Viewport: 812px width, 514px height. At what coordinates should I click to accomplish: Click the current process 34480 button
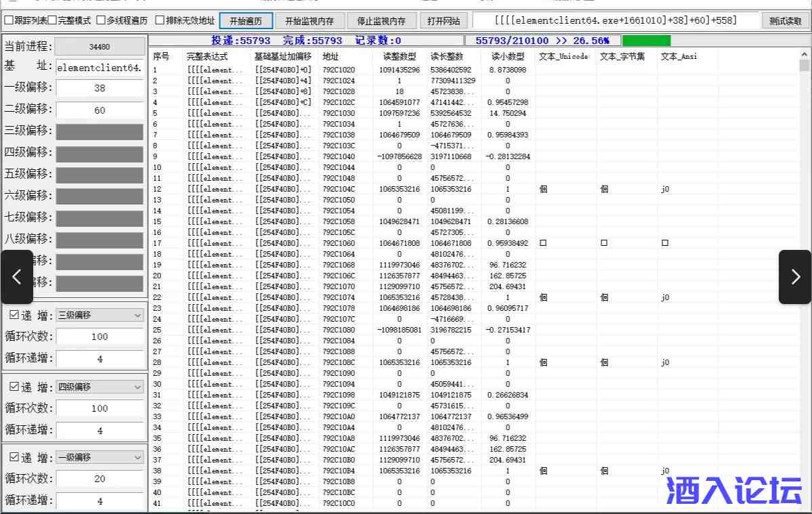pos(100,47)
